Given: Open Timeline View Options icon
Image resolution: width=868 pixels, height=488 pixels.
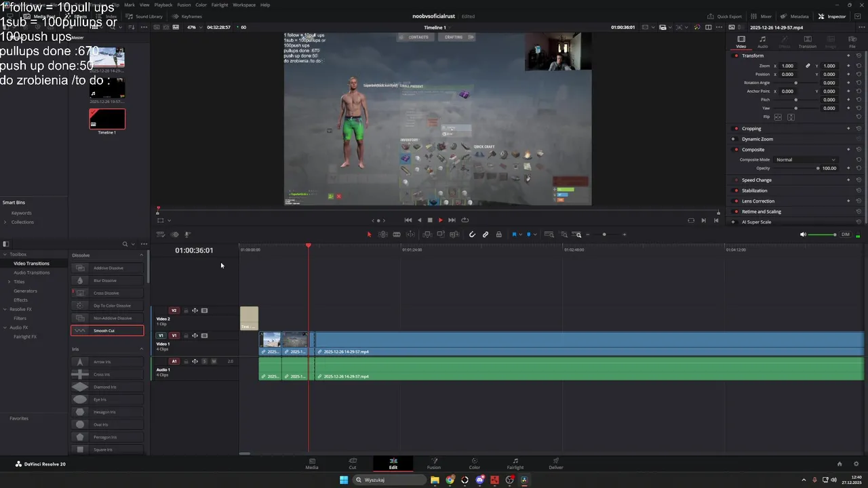Looking at the screenshot, I should click(x=160, y=235).
